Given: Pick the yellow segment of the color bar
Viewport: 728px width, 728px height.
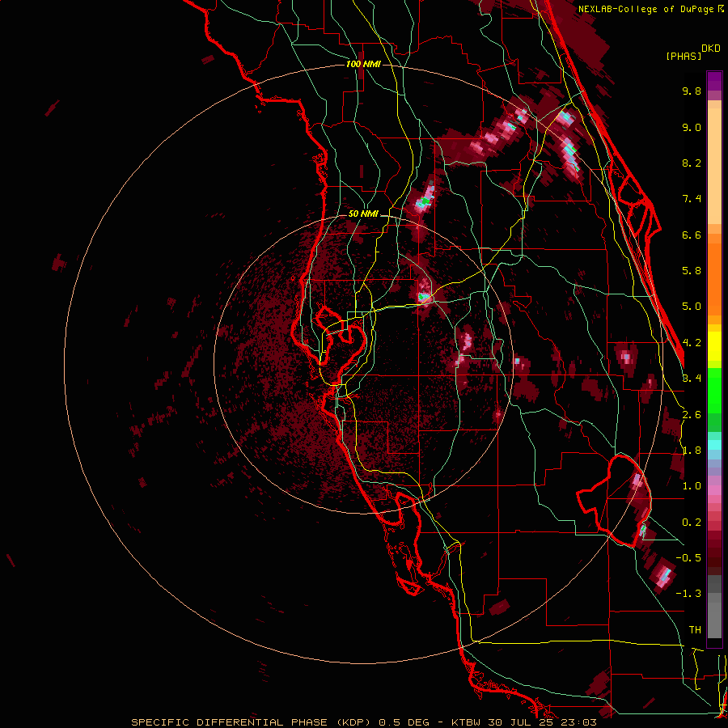Looking at the screenshot, I should coord(714,346).
